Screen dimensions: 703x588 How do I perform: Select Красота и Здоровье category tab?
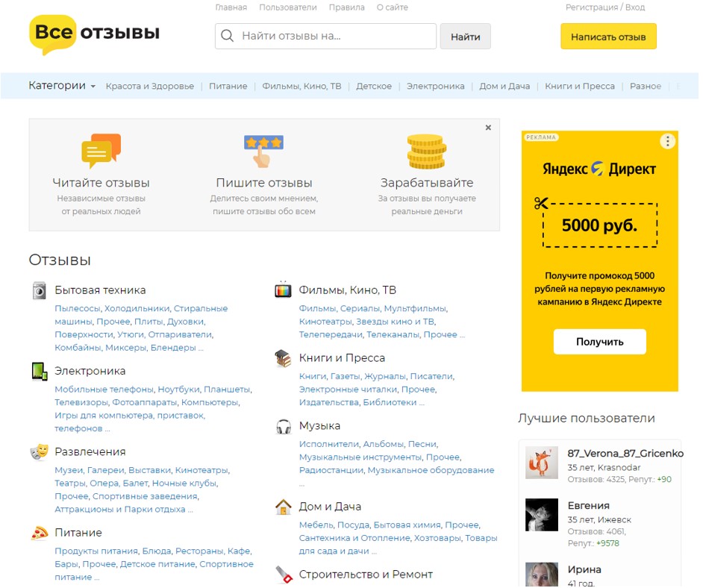[150, 86]
